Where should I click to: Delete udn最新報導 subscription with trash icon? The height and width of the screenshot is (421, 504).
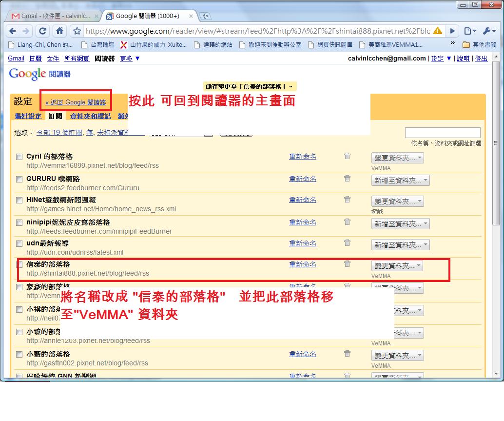tap(347, 243)
